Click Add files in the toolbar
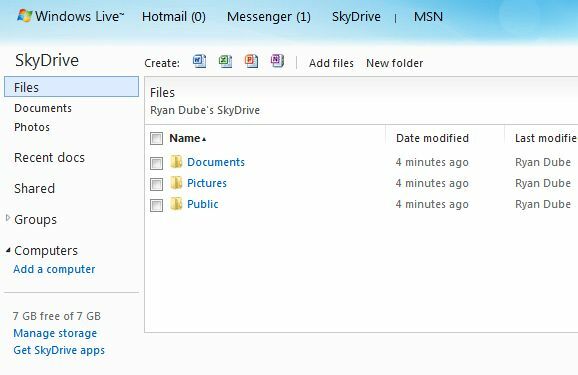 click(x=331, y=63)
